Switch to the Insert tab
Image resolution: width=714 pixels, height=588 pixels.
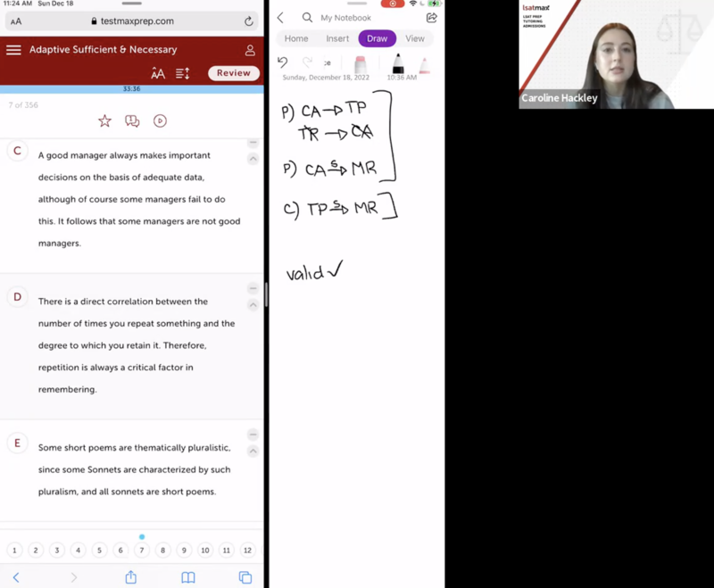(337, 38)
